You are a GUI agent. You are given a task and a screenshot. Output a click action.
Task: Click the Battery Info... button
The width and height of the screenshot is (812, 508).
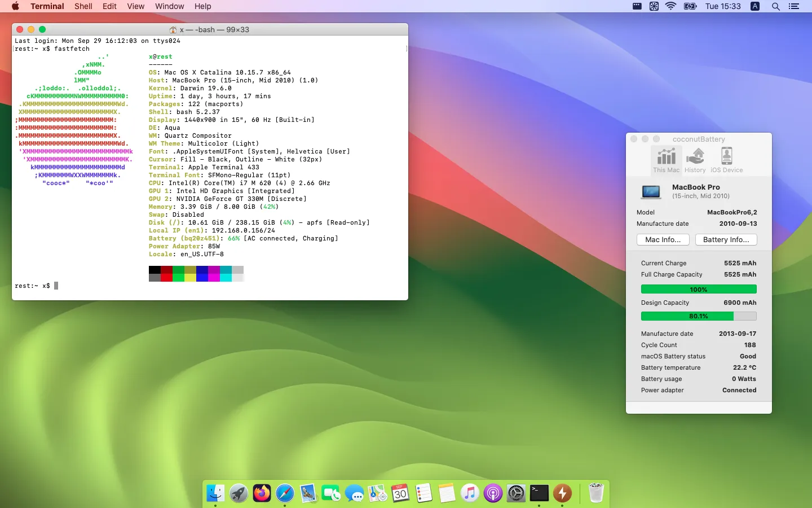[726, 240]
